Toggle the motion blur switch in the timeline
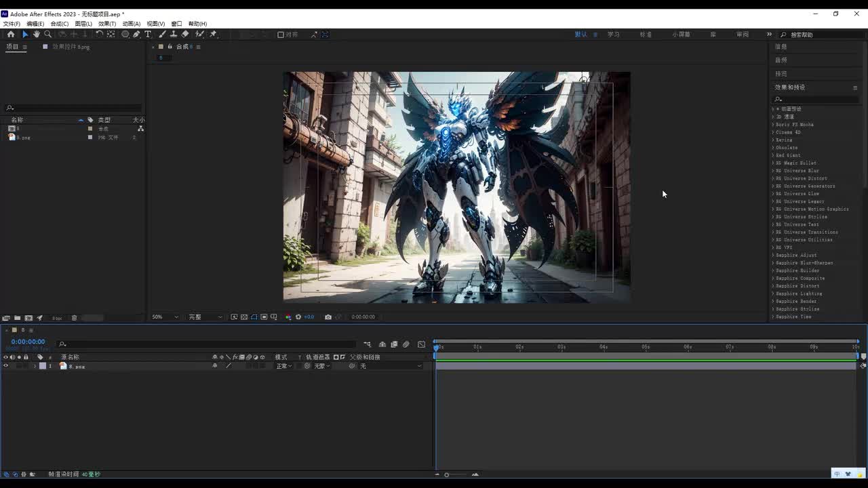 pyautogui.click(x=406, y=344)
